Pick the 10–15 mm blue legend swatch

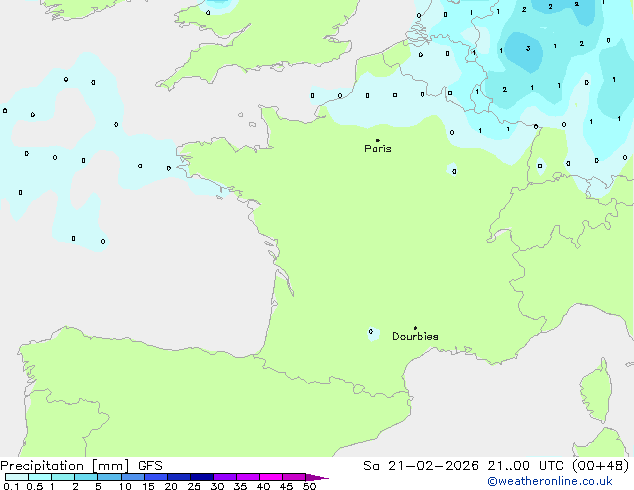tap(133, 477)
